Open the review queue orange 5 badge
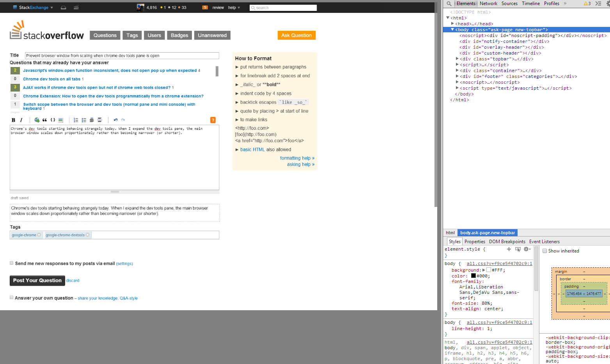 [205, 7]
